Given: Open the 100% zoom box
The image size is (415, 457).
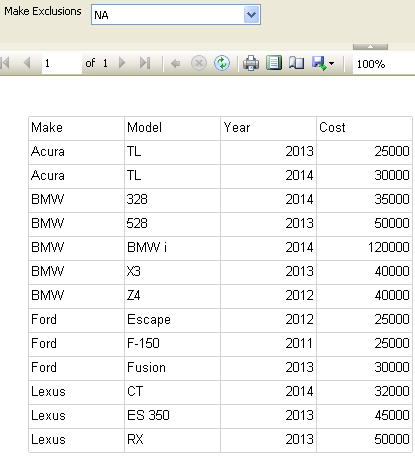Looking at the screenshot, I should (x=384, y=63).
